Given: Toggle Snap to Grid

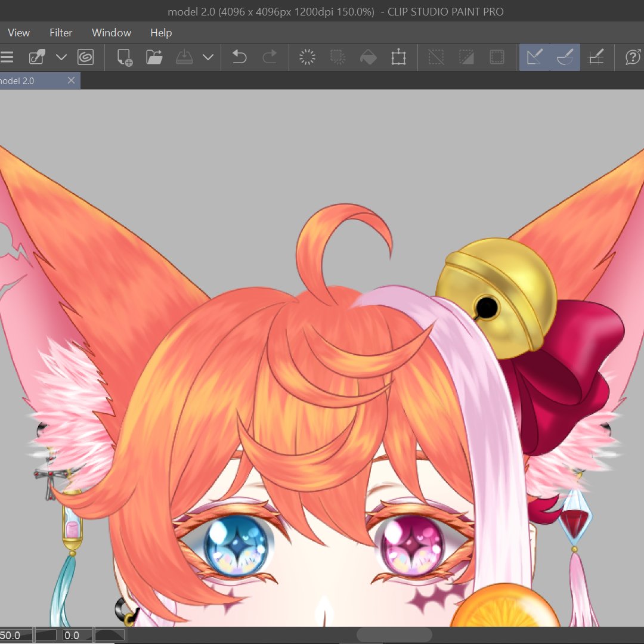Looking at the screenshot, I should click(596, 57).
